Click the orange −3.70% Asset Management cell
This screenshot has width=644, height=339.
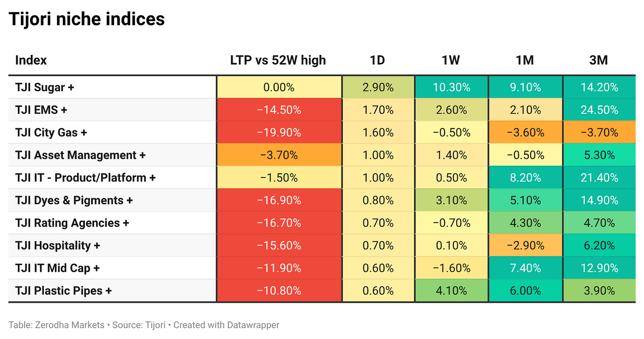click(x=279, y=155)
